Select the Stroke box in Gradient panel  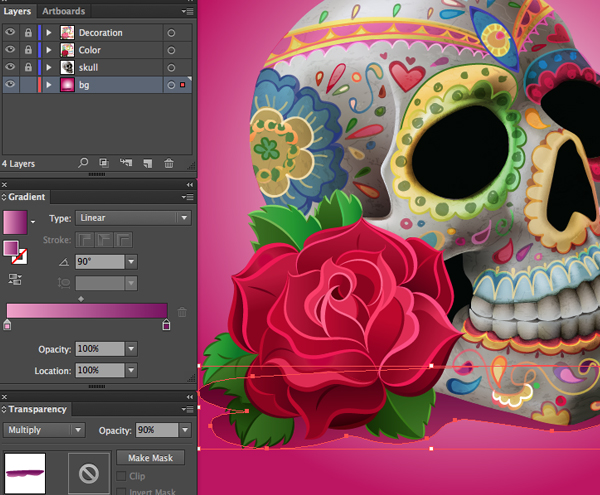click(20, 257)
